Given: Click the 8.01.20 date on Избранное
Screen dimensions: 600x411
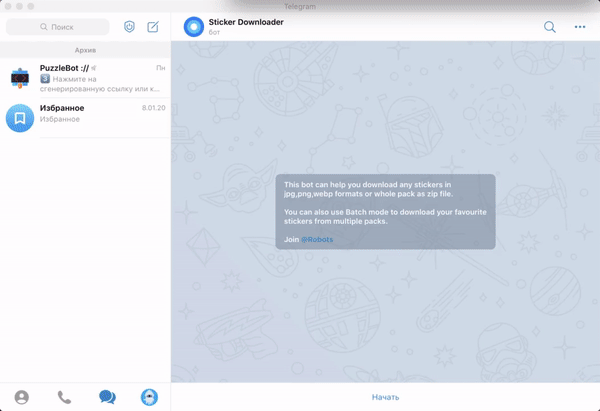Looking at the screenshot, I should pos(153,108).
